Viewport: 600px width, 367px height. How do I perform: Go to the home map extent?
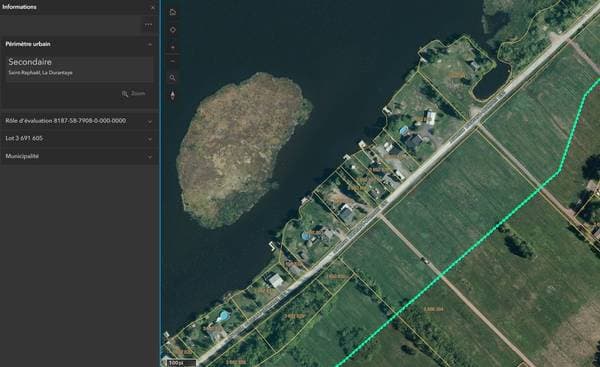pyautogui.click(x=173, y=13)
